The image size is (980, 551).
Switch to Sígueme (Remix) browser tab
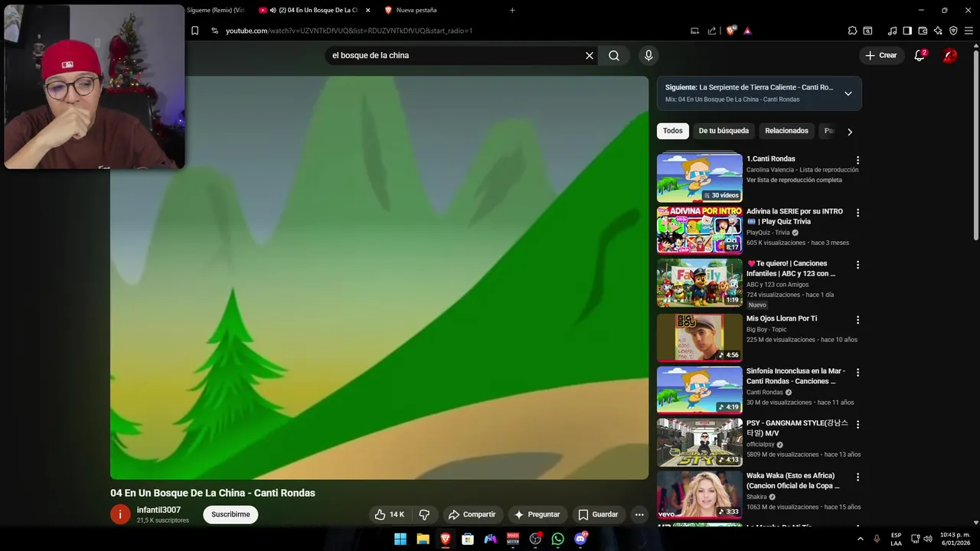(x=217, y=10)
